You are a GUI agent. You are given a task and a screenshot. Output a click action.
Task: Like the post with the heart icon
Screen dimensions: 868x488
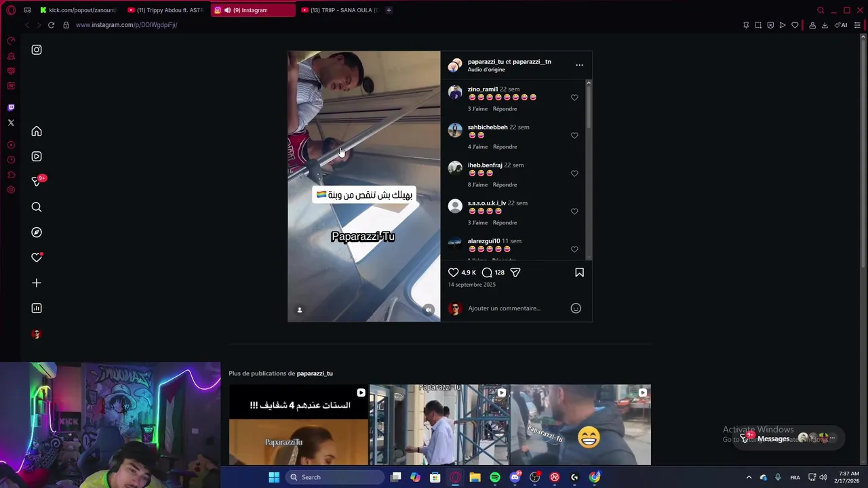[x=454, y=272]
